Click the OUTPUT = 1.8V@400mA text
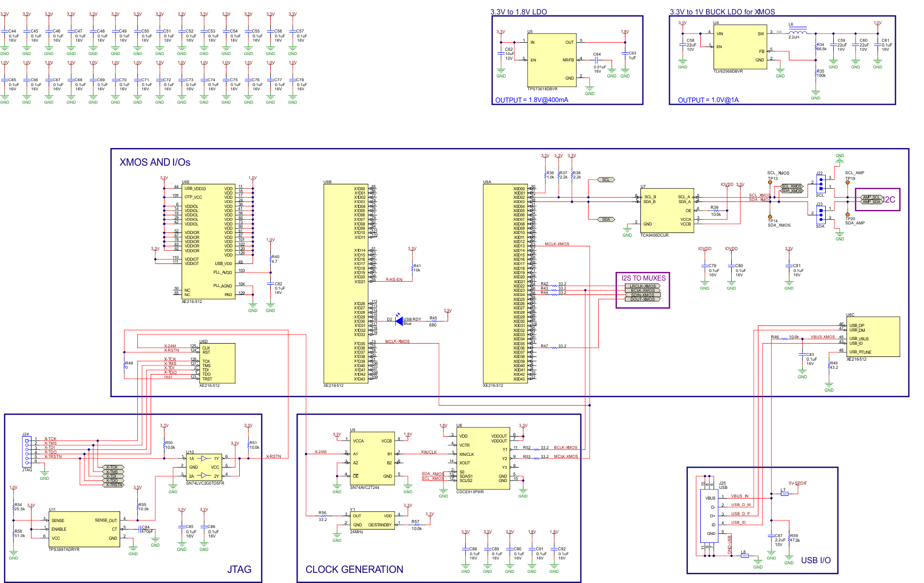The image size is (924, 583). pos(531,99)
